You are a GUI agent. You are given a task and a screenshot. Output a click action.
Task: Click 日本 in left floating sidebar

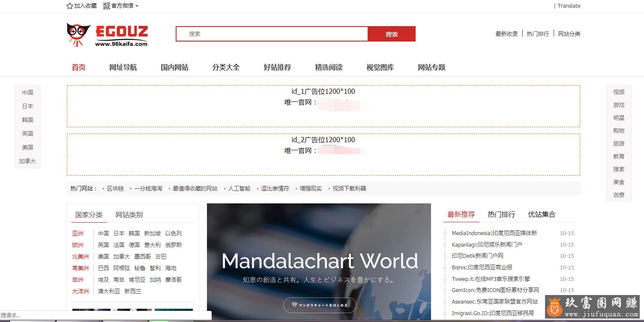coord(28,106)
